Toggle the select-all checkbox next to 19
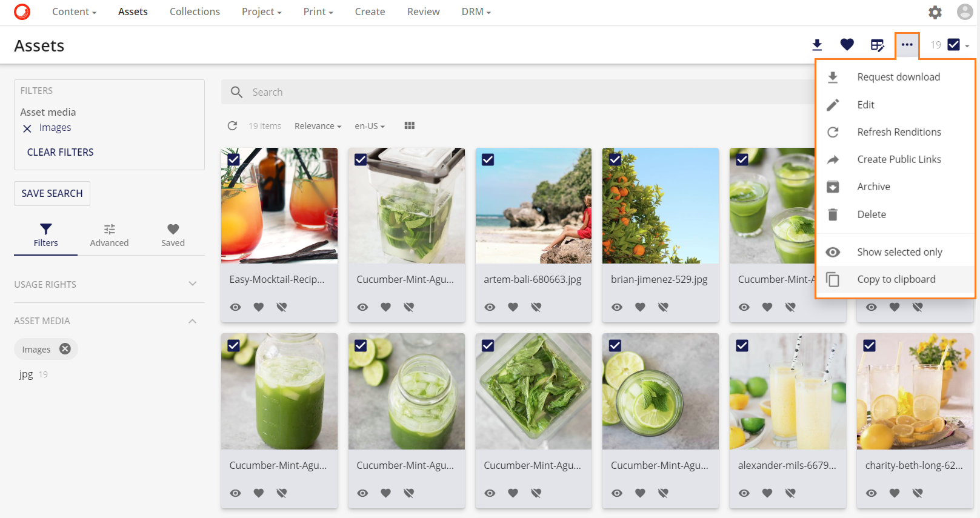 coord(953,45)
